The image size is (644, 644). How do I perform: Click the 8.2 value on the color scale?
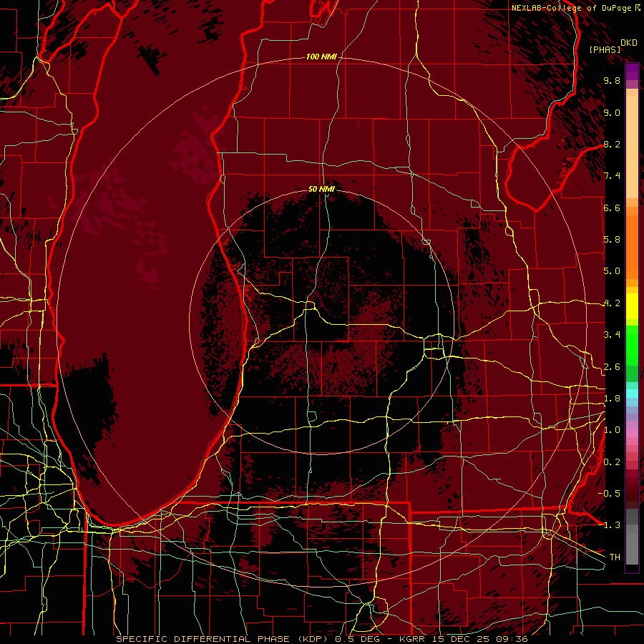tap(612, 144)
